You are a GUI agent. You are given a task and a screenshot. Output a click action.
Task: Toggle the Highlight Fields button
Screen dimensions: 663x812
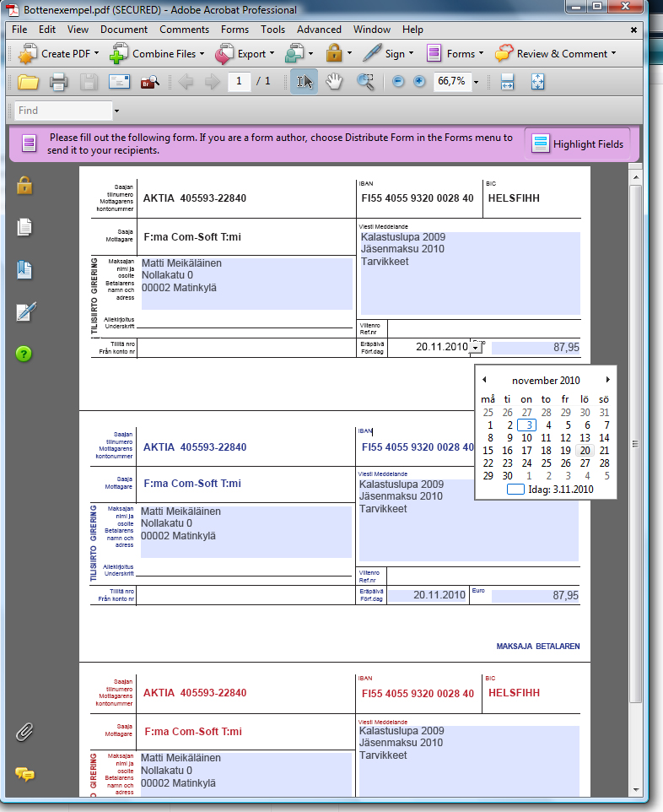[x=578, y=144]
